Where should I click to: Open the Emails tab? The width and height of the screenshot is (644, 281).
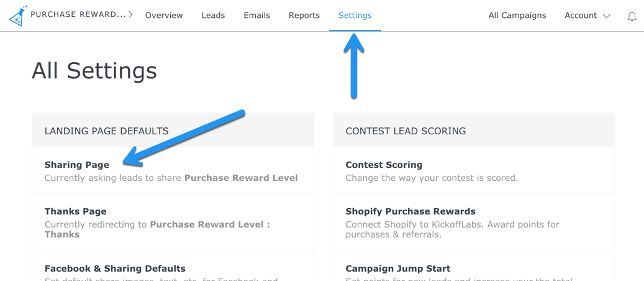point(256,16)
